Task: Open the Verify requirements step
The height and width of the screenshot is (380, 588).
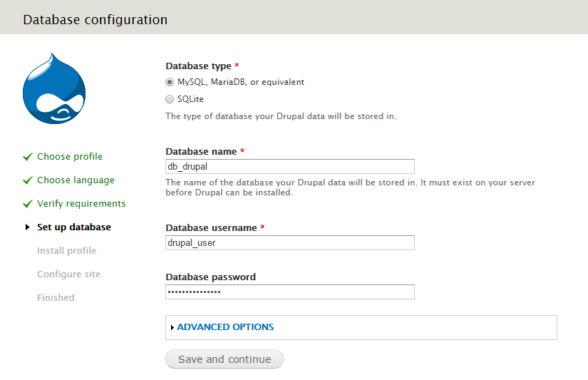Action: pyautogui.click(x=81, y=204)
